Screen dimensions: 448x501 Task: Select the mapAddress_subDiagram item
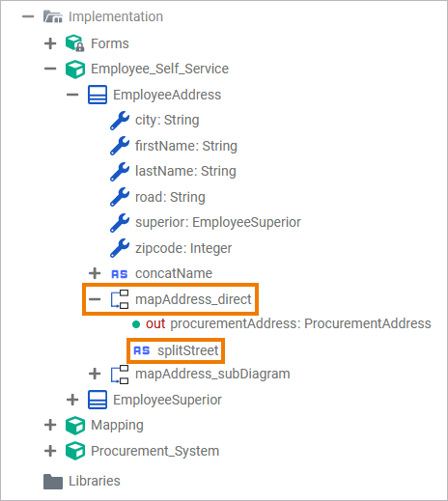point(212,374)
